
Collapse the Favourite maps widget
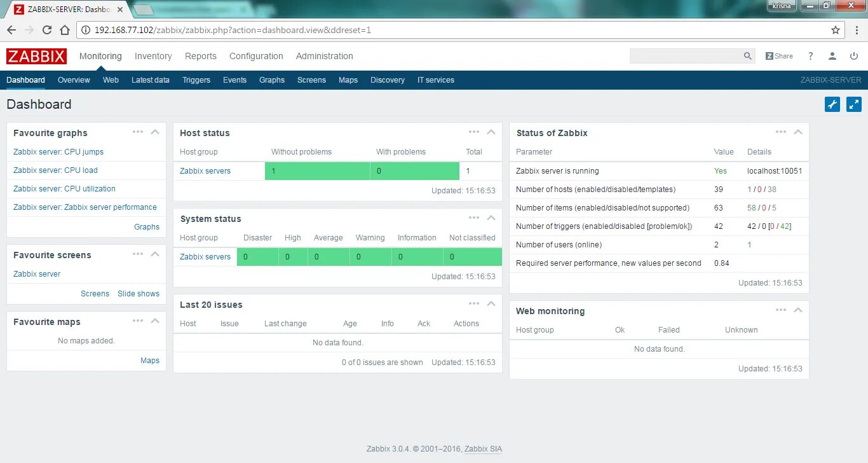point(154,321)
